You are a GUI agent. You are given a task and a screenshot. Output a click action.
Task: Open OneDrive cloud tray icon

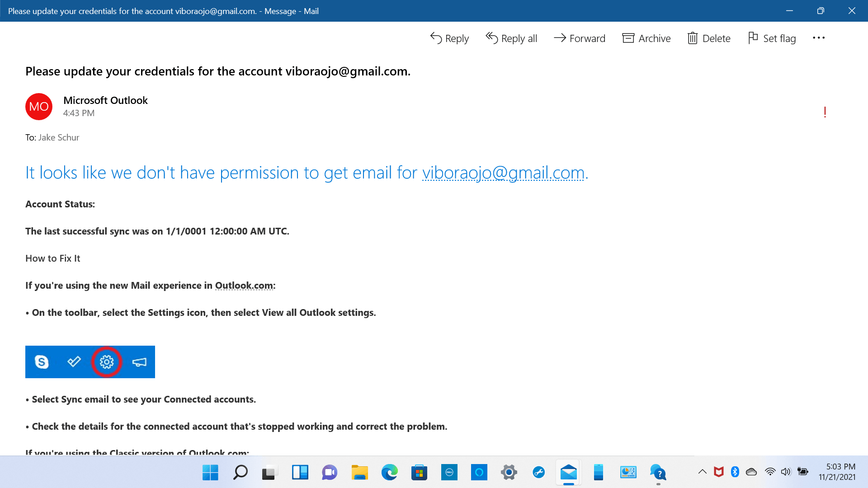(x=751, y=472)
